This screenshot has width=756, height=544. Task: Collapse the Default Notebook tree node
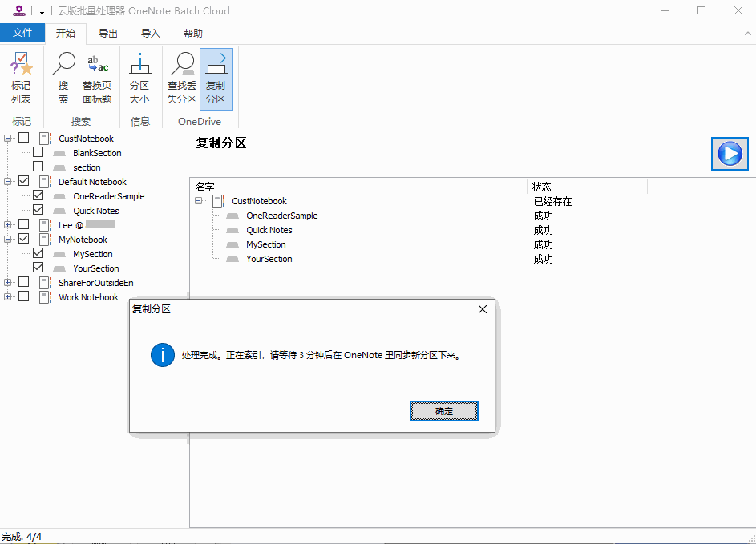tap(8, 182)
